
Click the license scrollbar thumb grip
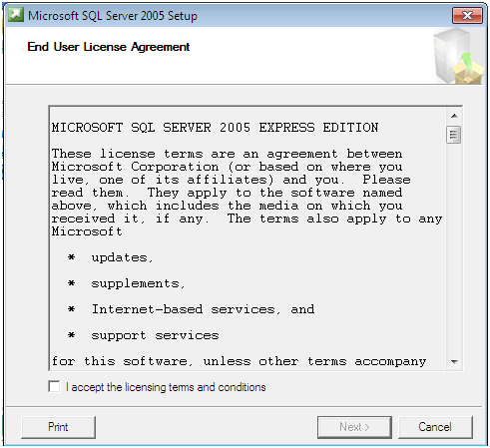pos(454,135)
